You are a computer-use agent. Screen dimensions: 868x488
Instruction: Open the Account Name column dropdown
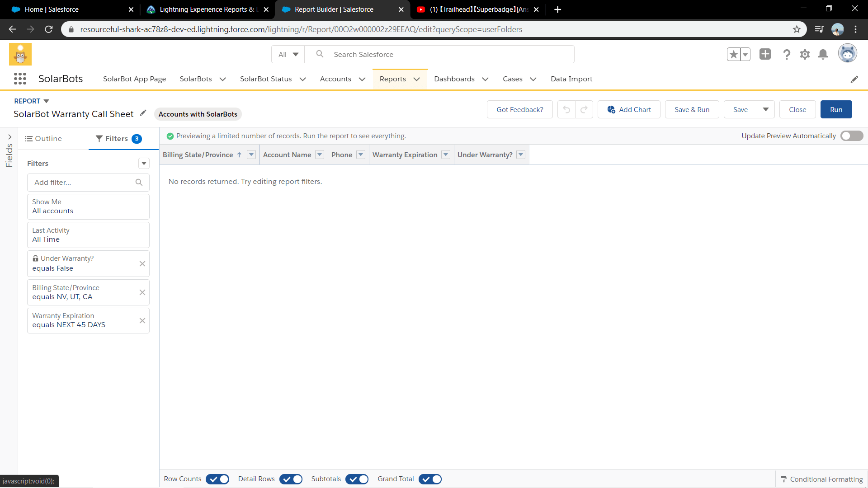coord(320,155)
